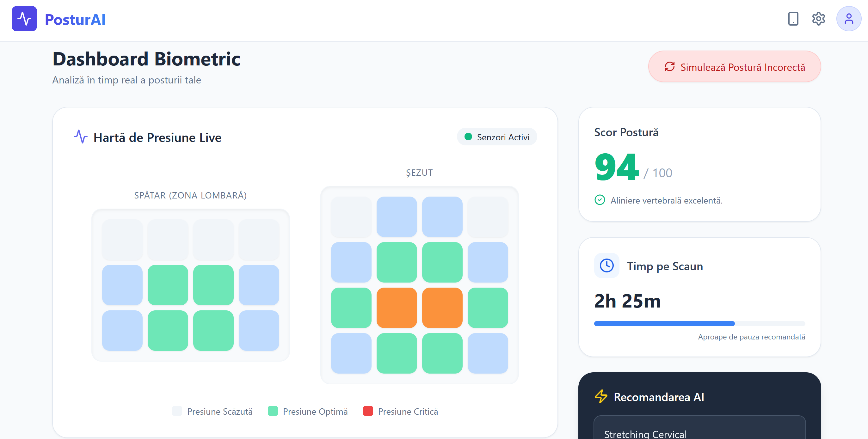Click the PosturAI brand name link
The height and width of the screenshot is (439, 868).
75,20
